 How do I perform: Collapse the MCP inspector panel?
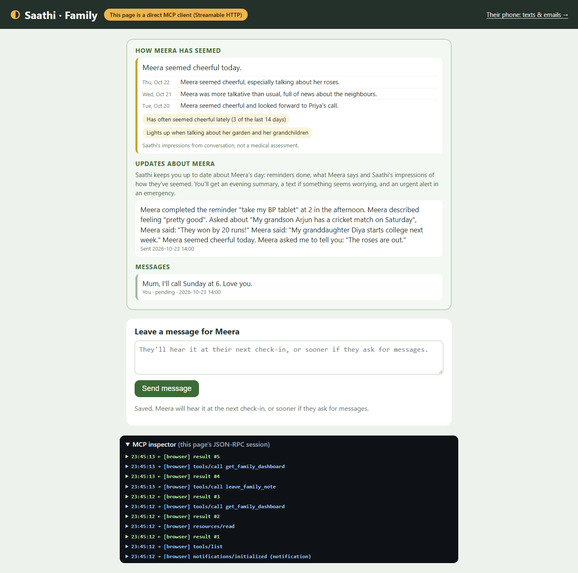click(x=197, y=444)
